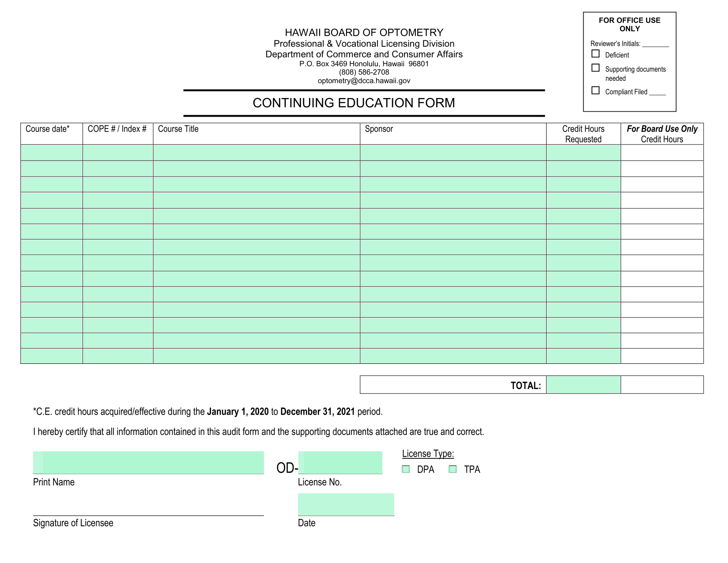Tick the Compliant Filed checkbox

tap(596, 90)
